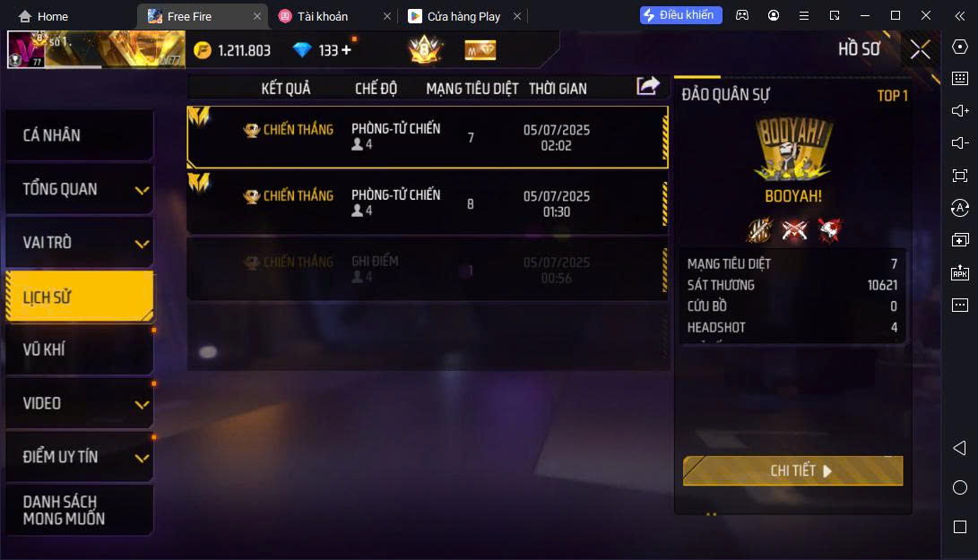Screen dimensions: 978x560
Task: Close the Hồ Sơ profile screen
Action: pyautogui.click(x=920, y=49)
